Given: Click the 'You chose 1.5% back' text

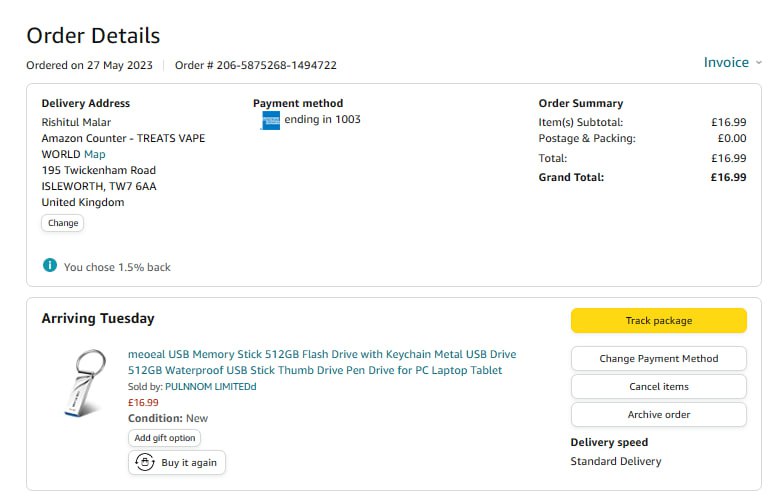Looking at the screenshot, I should tap(117, 268).
